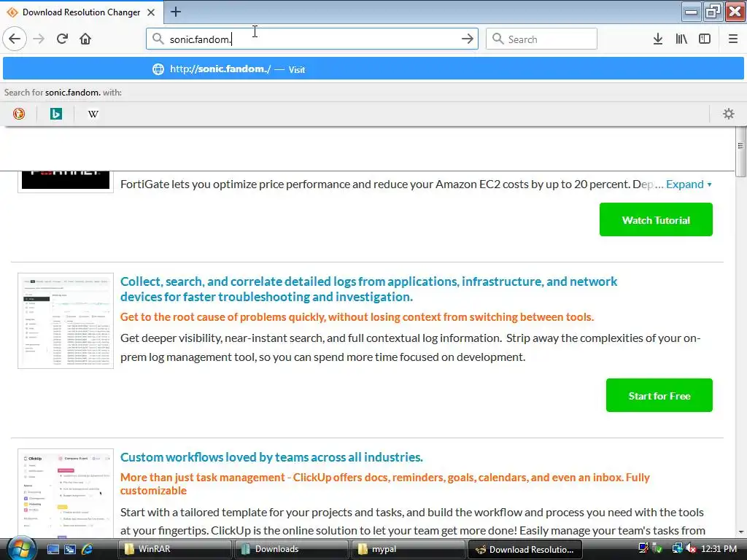747x560 pixels.
Task: Click the orange More than just task management text
Action: [385, 484]
